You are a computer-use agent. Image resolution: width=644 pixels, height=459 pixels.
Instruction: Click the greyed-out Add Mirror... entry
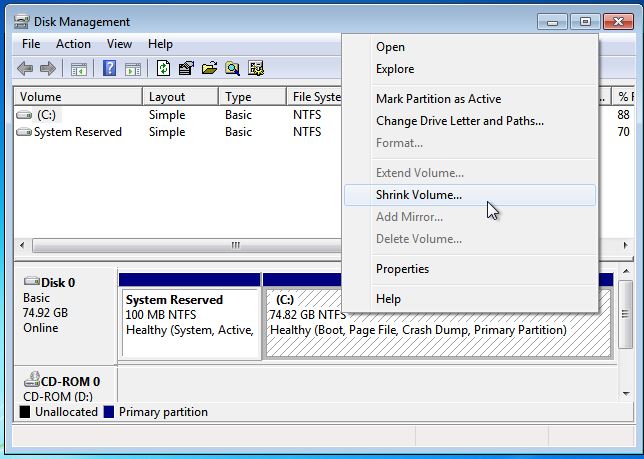[x=470, y=217]
